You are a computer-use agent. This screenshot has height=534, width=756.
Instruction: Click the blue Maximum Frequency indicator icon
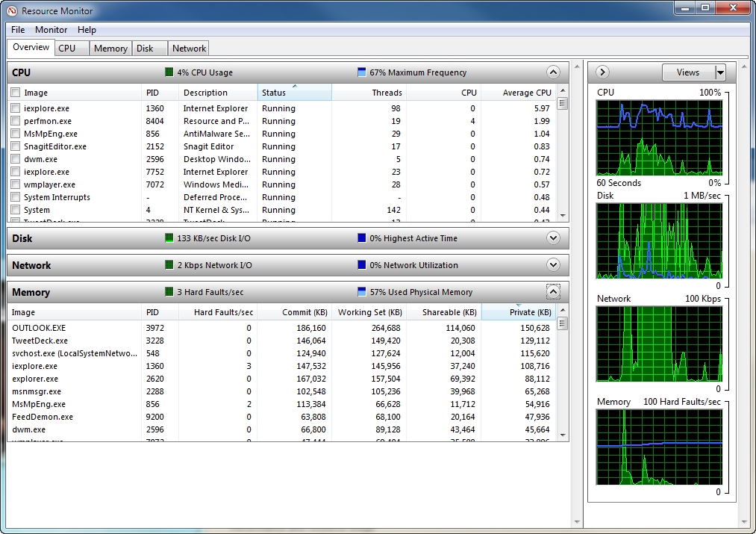click(x=362, y=72)
